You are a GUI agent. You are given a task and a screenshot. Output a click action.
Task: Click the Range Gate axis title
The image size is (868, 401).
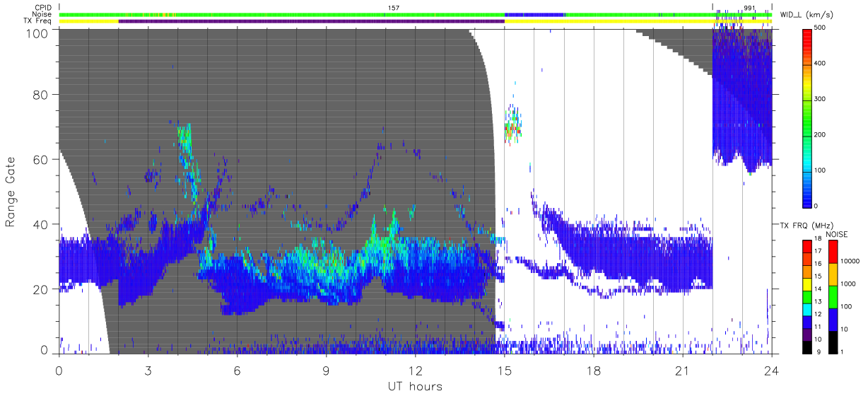pyautogui.click(x=11, y=192)
